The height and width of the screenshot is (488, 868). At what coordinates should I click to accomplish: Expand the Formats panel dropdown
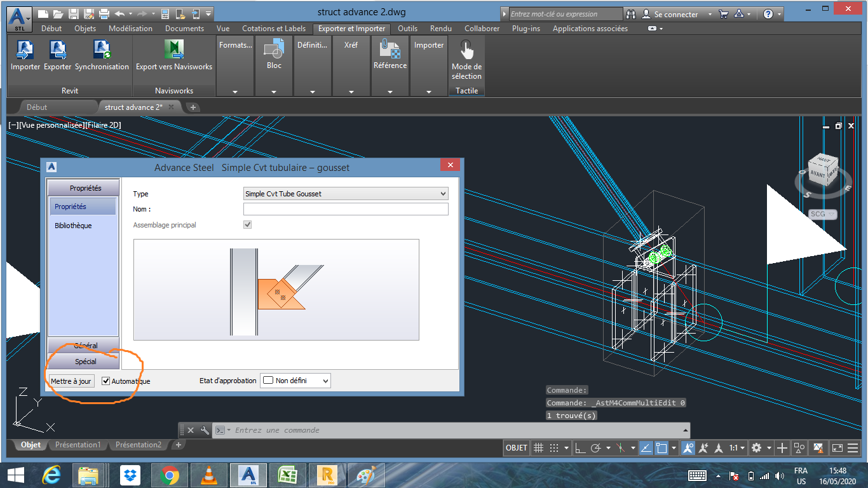235,91
